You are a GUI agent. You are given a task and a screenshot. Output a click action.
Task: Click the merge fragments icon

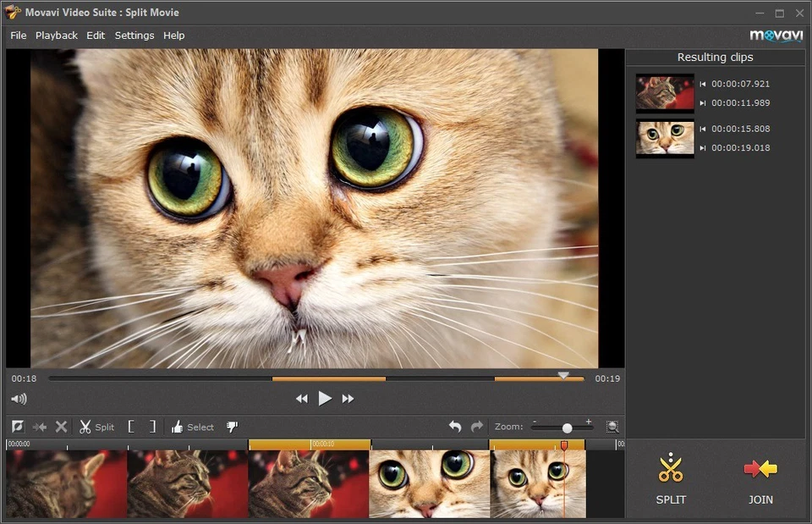click(39, 427)
